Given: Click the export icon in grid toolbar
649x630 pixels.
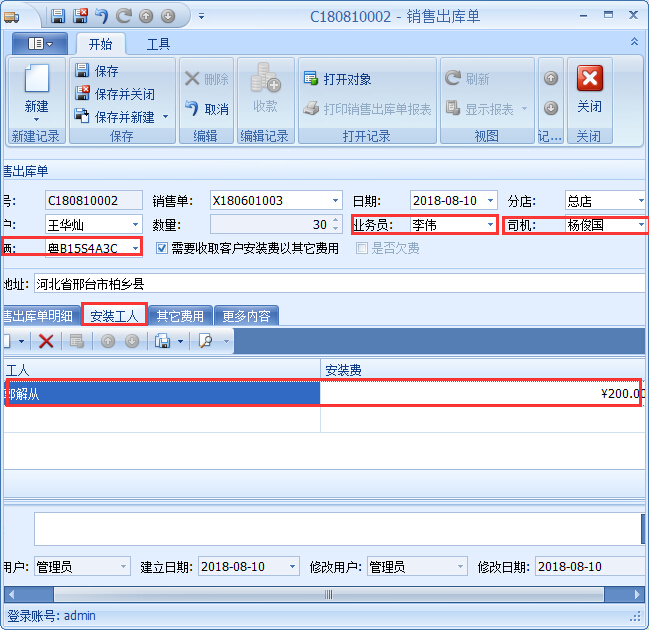Looking at the screenshot, I should pyautogui.click(x=162, y=342).
